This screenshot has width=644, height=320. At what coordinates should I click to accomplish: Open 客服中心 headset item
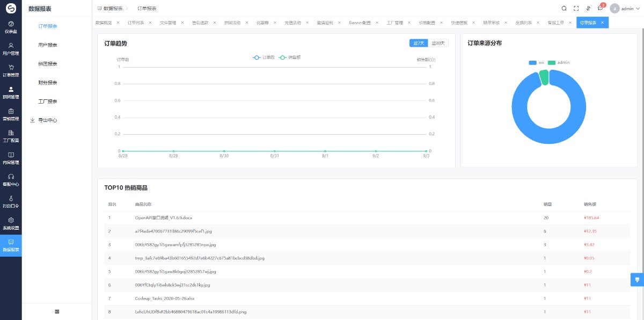click(11, 180)
